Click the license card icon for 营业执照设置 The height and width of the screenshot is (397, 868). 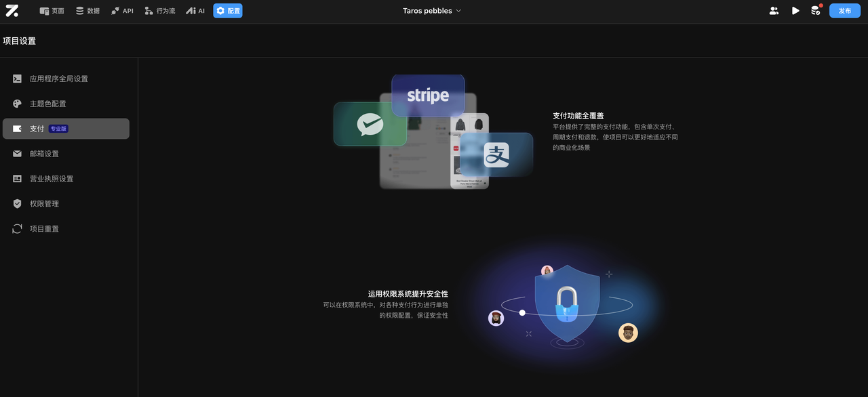[18, 179]
